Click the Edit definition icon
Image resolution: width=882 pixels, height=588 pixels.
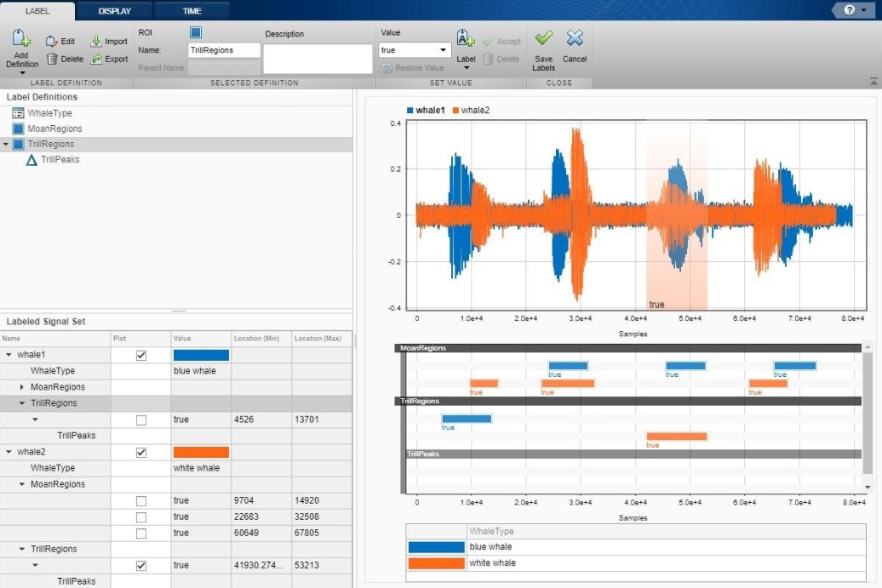52,41
